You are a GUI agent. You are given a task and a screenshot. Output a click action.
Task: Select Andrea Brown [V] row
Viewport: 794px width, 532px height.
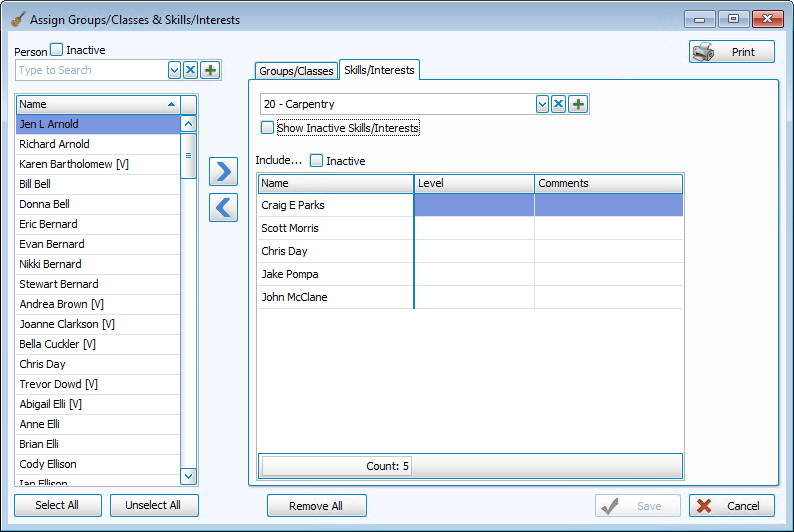(98, 304)
